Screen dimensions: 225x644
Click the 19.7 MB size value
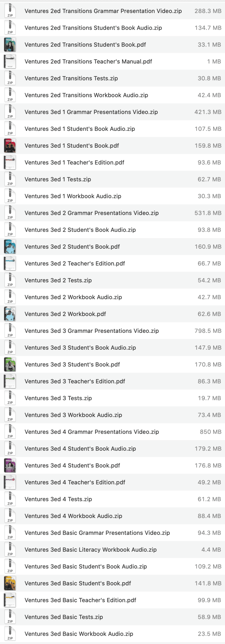[x=209, y=398]
